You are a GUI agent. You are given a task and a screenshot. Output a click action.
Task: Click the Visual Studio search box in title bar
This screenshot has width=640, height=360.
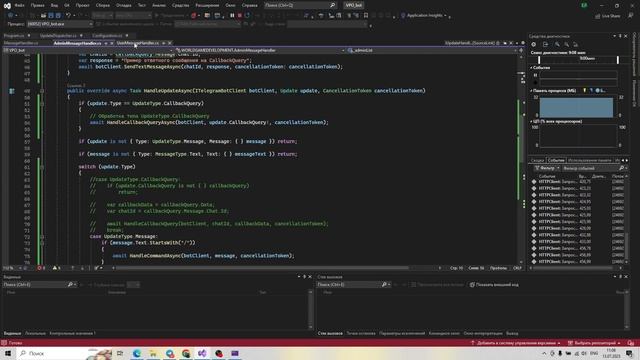coord(300,5)
